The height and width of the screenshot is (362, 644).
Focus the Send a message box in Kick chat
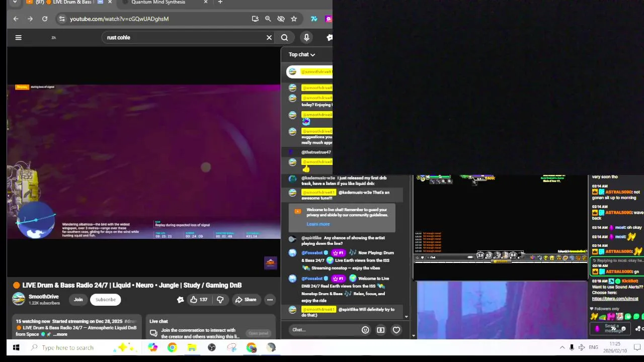tap(610, 328)
